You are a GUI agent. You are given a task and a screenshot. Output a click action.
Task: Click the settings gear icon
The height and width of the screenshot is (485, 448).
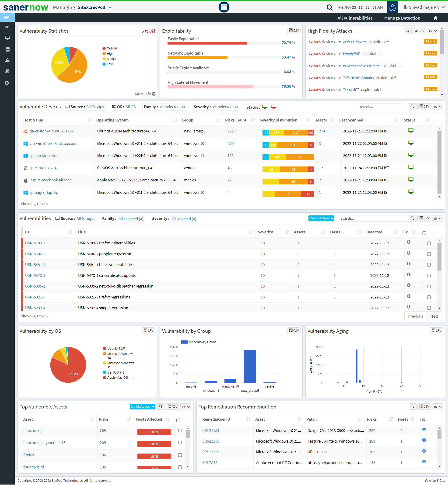pos(392,7)
